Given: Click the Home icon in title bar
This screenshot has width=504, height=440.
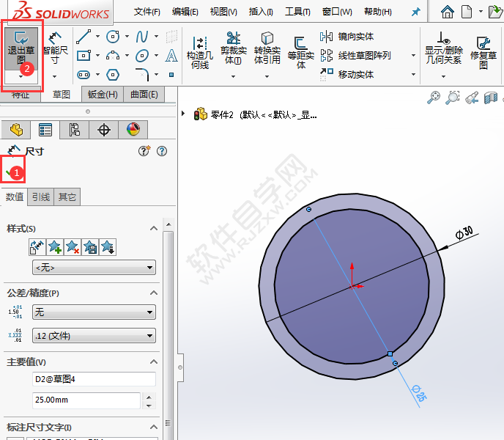Looking at the screenshot, I should point(448,12).
